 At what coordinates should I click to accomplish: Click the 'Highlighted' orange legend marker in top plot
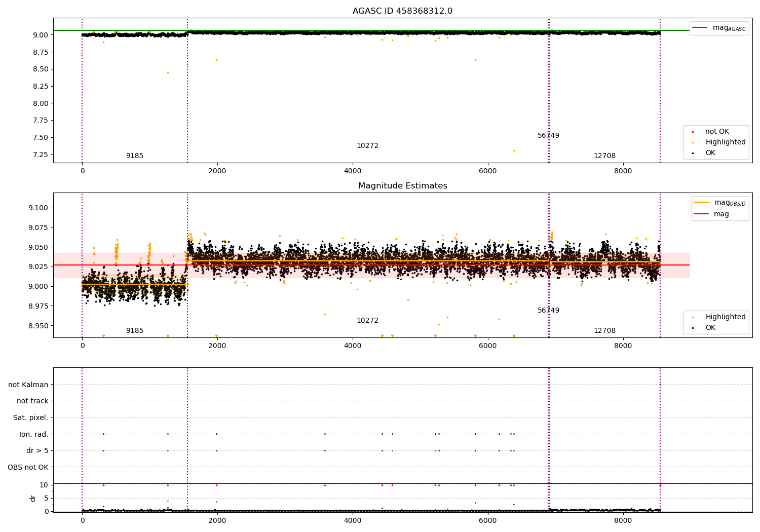coord(693,142)
